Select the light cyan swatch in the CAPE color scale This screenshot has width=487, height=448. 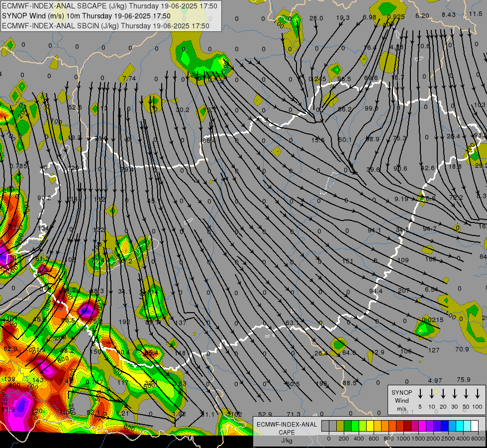[467, 426]
